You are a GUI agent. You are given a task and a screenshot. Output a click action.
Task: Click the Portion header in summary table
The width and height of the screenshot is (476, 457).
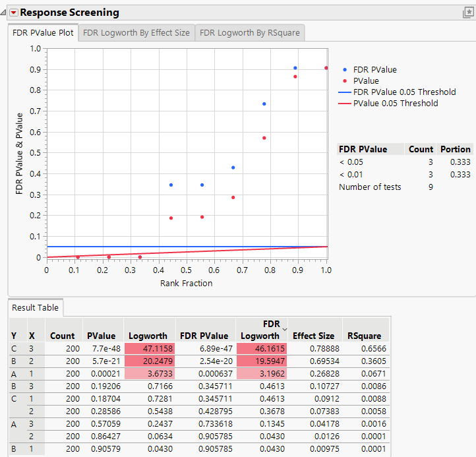[x=456, y=150]
